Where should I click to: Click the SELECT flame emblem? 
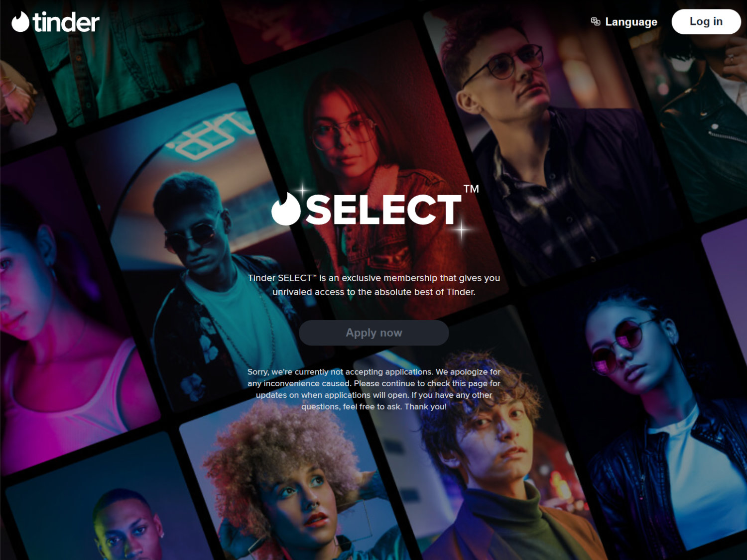pyautogui.click(x=286, y=209)
